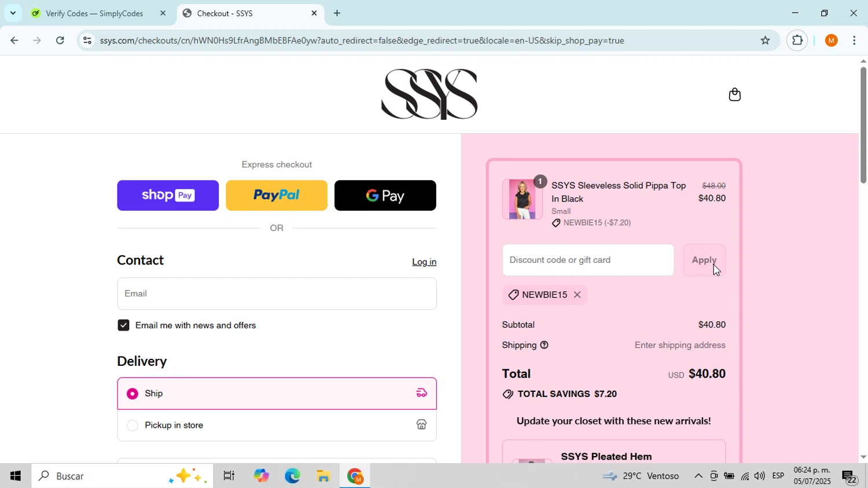The image size is (868, 488).
Task: Open the Extensions puzzle menu
Action: pyautogui.click(x=797, y=41)
